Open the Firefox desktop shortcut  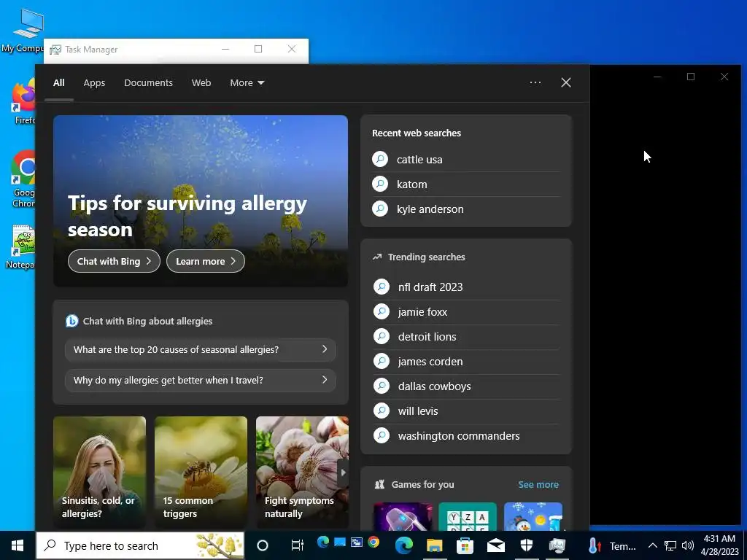[x=24, y=101]
